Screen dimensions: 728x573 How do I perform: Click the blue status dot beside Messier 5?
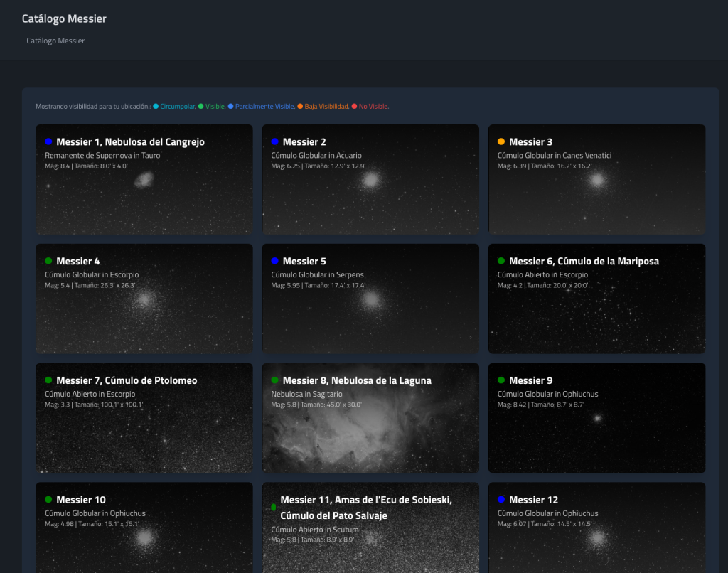(275, 261)
